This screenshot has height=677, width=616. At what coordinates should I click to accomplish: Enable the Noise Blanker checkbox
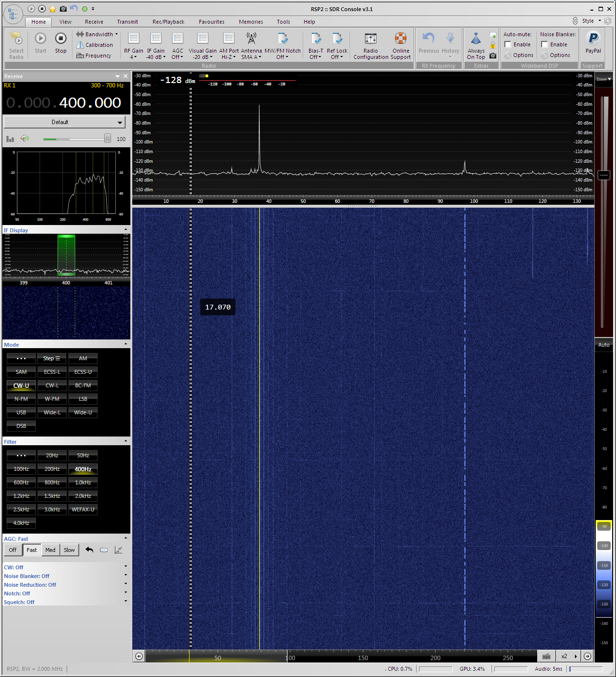(545, 44)
